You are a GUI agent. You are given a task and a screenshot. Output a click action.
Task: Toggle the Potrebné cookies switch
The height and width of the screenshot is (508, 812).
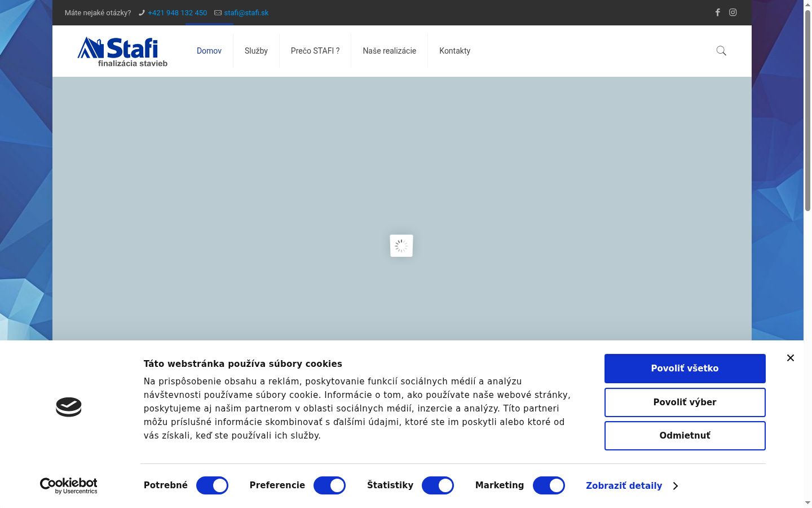point(212,485)
